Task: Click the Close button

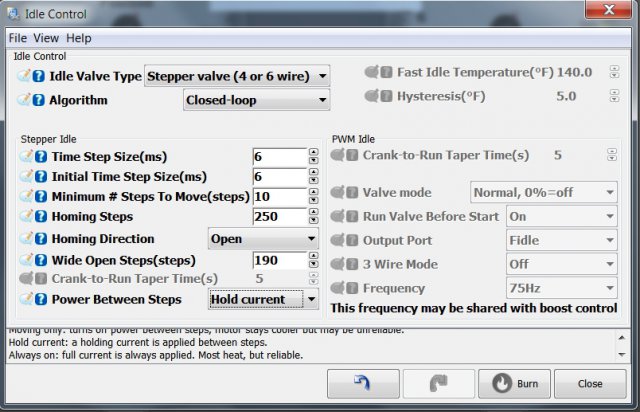Action: point(589,383)
